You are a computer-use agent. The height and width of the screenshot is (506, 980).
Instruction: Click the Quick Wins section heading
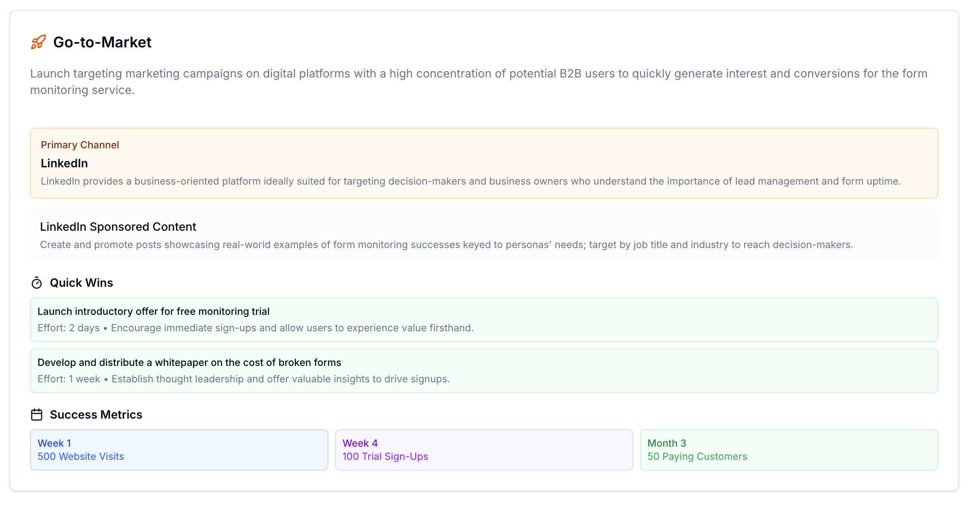click(81, 283)
